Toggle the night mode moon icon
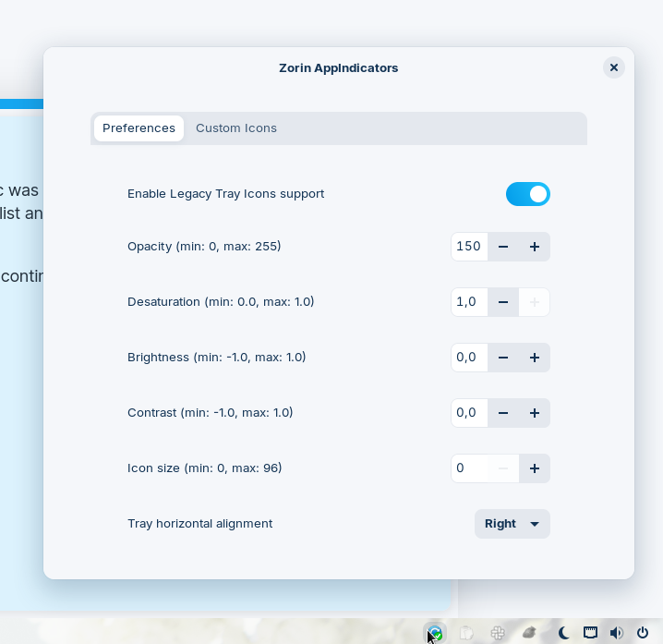The width and height of the screenshot is (663, 644). [563, 633]
